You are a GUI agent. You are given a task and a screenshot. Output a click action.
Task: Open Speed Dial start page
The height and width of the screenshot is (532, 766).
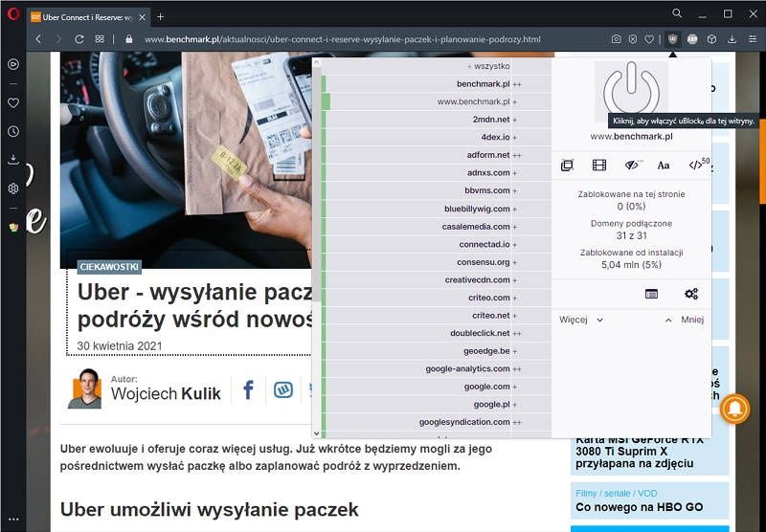pyautogui.click(x=100, y=39)
